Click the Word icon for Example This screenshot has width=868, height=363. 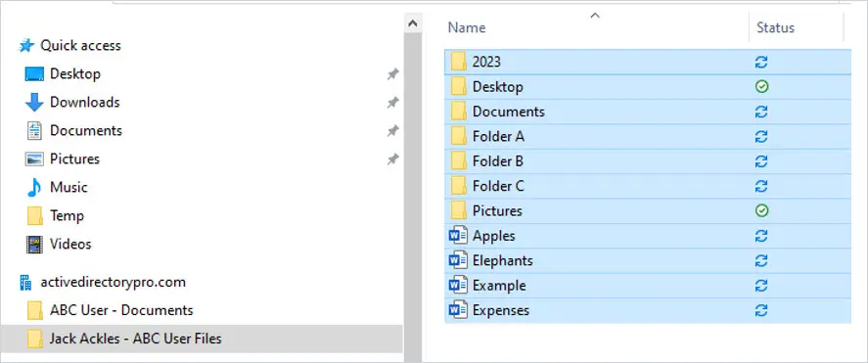458,286
